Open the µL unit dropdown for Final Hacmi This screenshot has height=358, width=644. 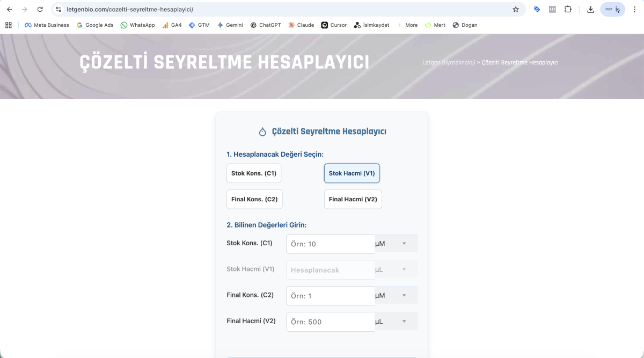(x=396, y=320)
